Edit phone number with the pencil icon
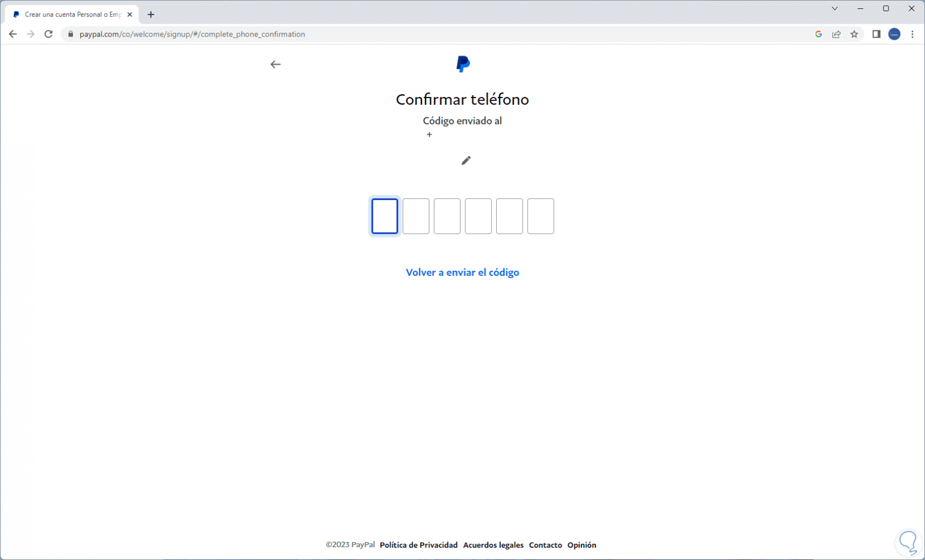This screenshot has height=560, width=925. point(466,160)
